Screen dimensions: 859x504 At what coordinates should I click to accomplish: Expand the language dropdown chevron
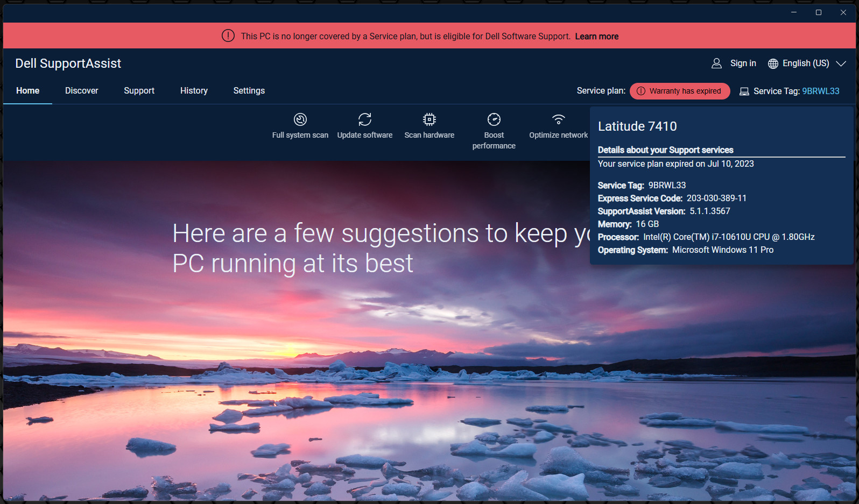point(841,63)
